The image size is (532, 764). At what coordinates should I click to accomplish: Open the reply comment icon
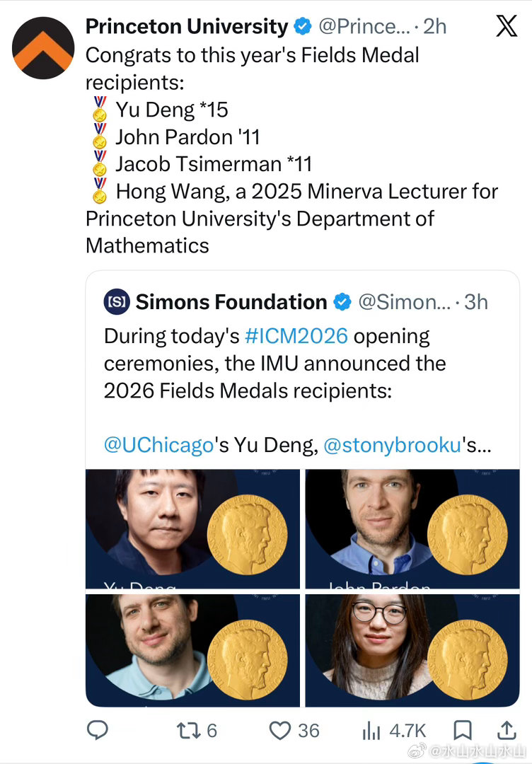(x=98, y=730)
